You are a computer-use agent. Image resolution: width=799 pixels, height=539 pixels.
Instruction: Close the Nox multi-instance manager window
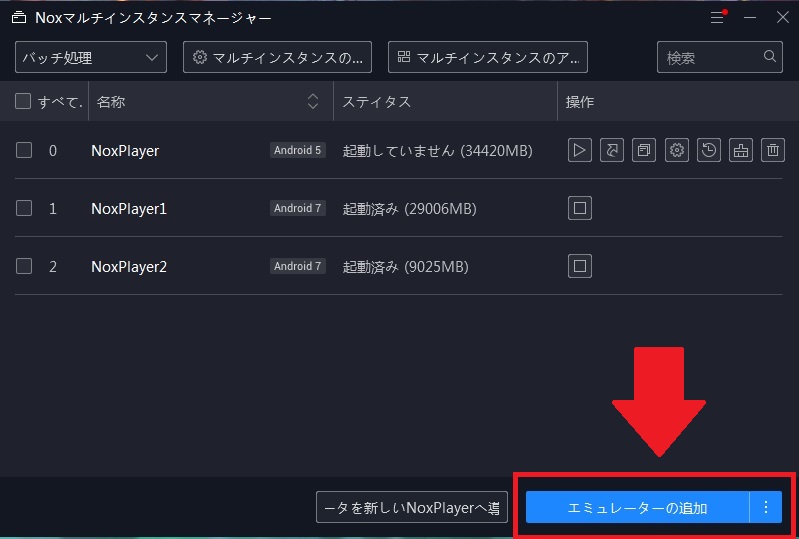tap(783, 17)
